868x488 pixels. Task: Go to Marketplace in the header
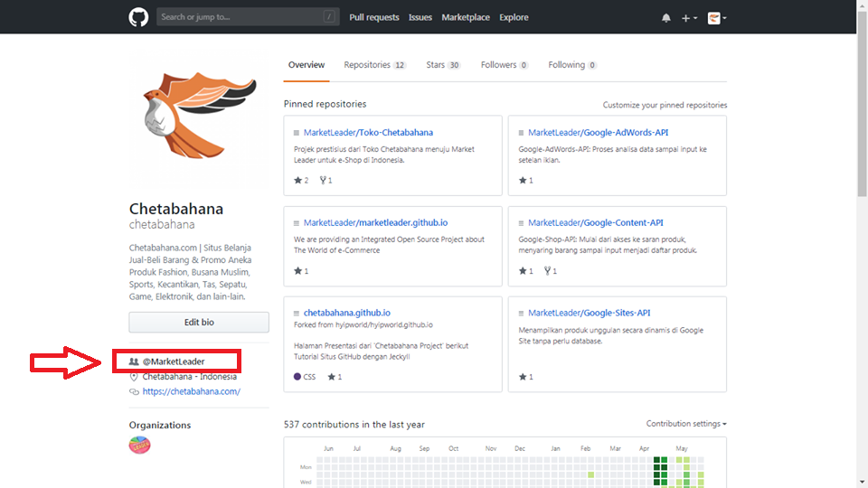tap(466, 17)
